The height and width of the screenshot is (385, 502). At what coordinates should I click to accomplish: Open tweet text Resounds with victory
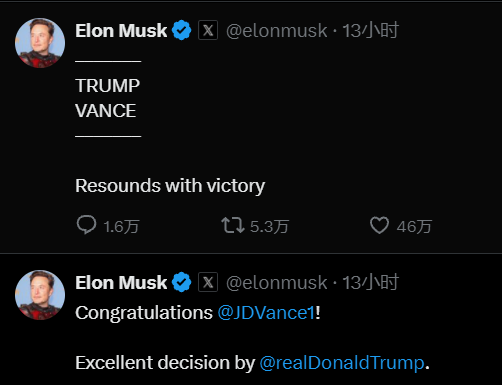coord(170,186)
